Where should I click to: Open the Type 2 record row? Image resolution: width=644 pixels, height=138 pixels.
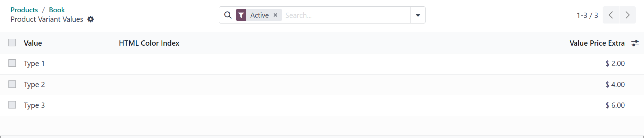click(x=322, y=85)
